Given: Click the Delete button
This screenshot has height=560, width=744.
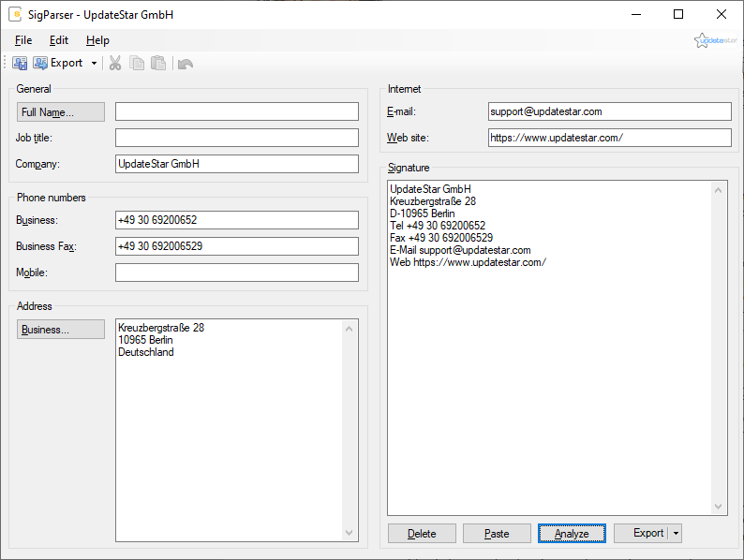Looking at the screenshot, I should point(422,534).
